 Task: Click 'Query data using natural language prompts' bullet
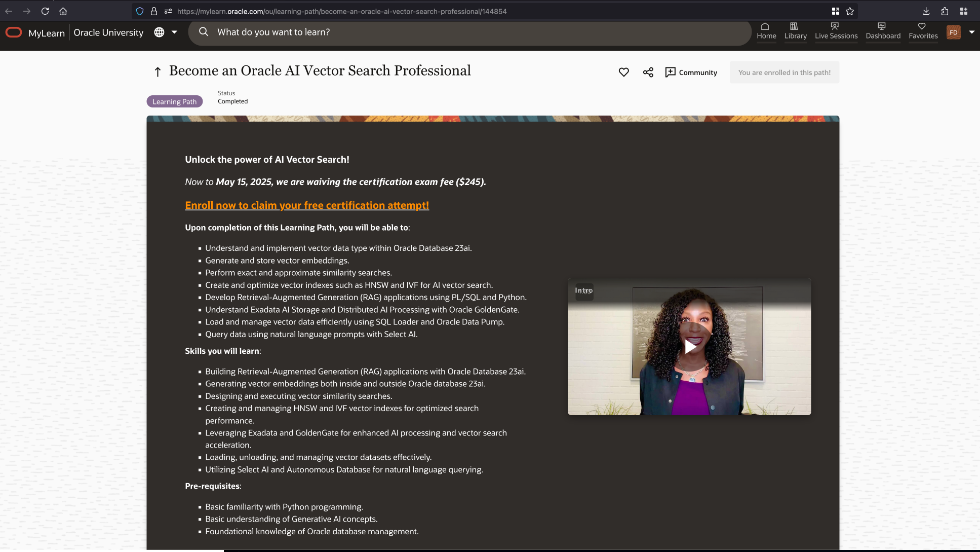[311, 335]
